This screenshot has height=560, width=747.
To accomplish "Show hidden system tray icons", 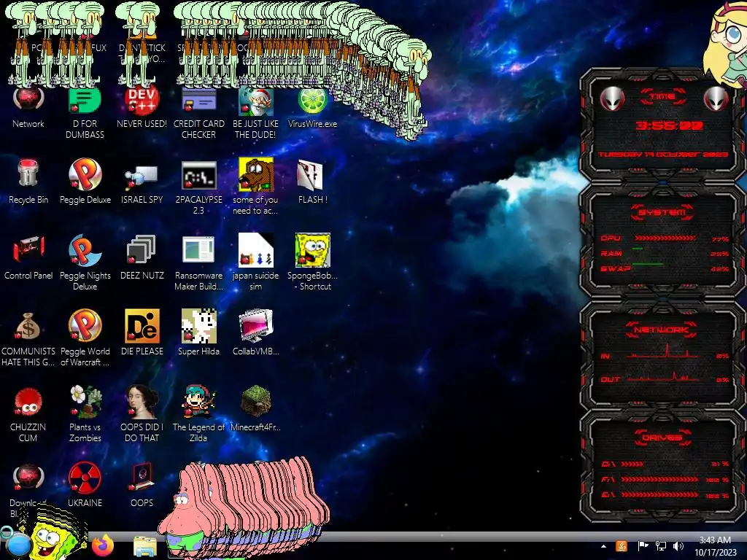I will tap(603, 546).
